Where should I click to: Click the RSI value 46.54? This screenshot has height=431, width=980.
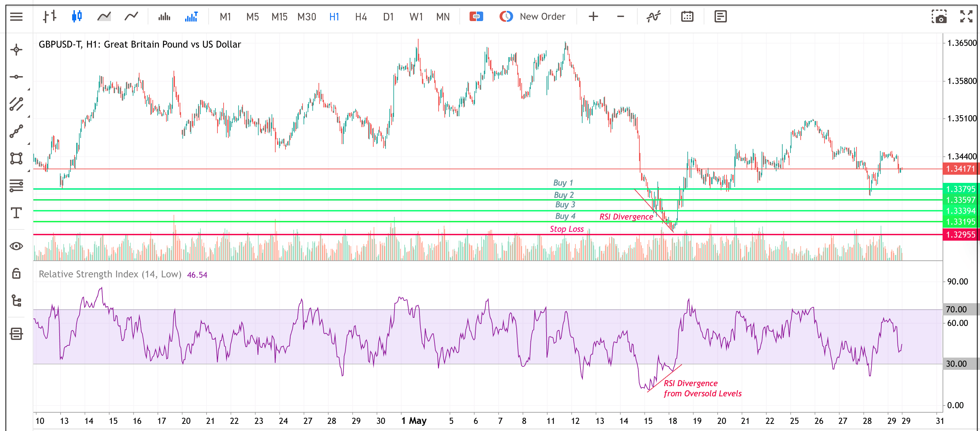click(197, 275)
